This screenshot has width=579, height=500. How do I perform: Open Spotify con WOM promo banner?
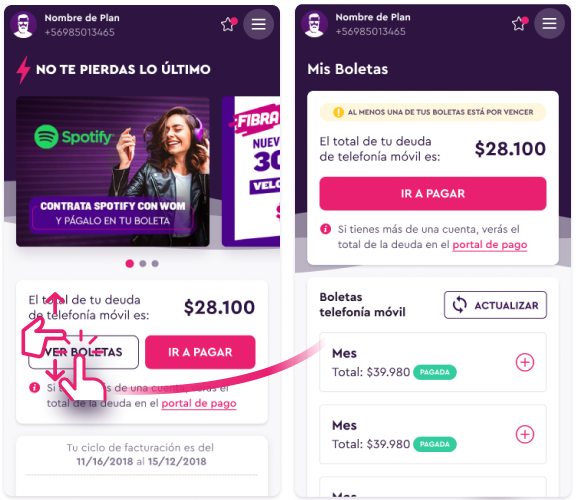[113, 171]
